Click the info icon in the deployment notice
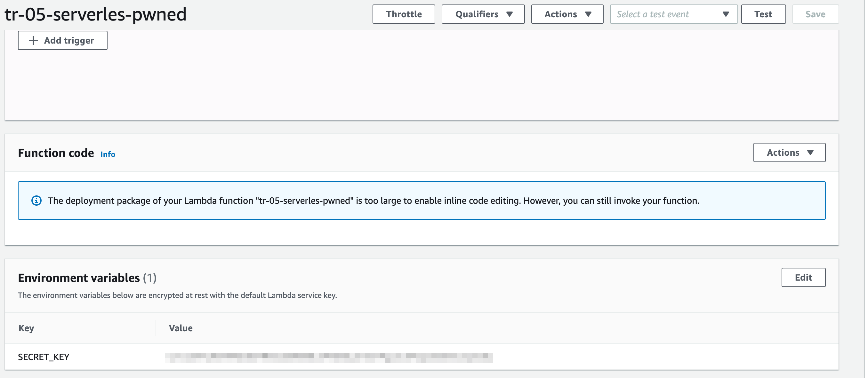The height and width of the screenshot is (378, 868). 36,201
